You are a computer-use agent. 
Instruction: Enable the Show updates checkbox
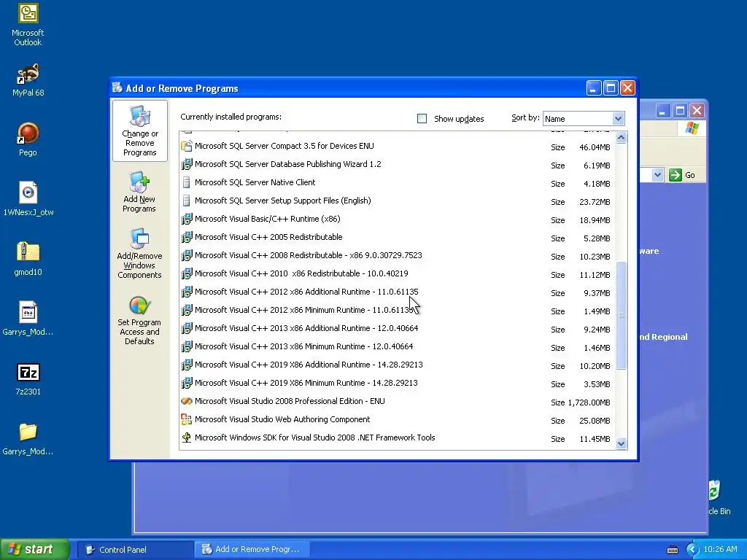pos(422,119)
